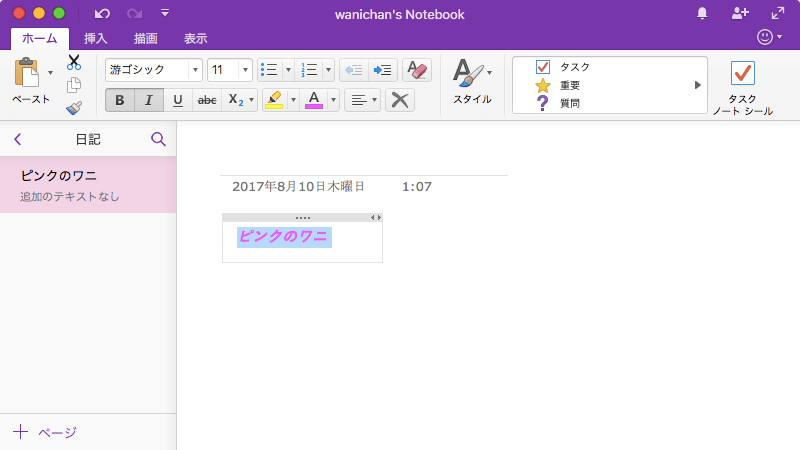Apply bulleted list formatting

269,70
